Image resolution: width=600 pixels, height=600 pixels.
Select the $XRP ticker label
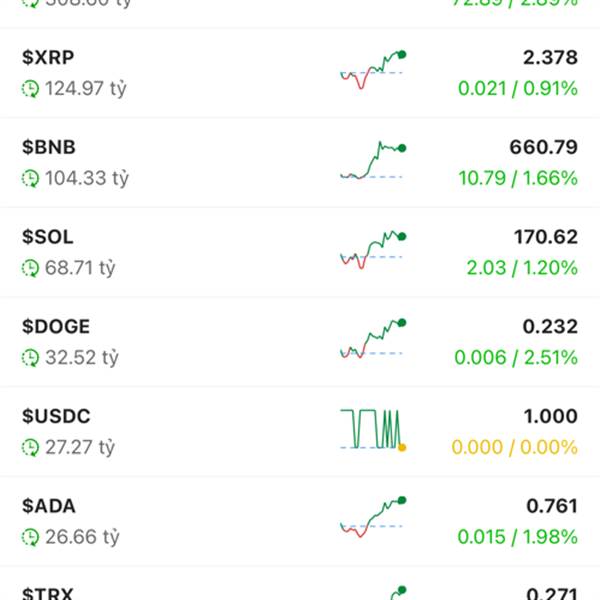48,57
